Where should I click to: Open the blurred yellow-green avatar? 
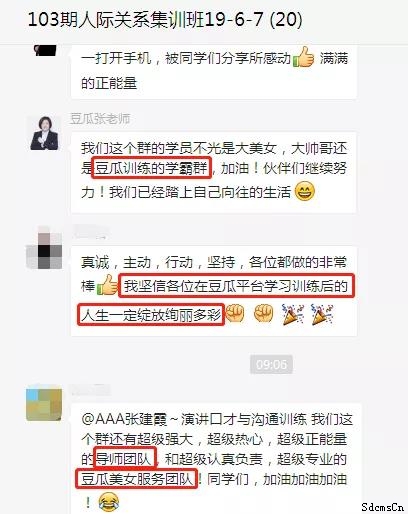[x=44, y=403]
